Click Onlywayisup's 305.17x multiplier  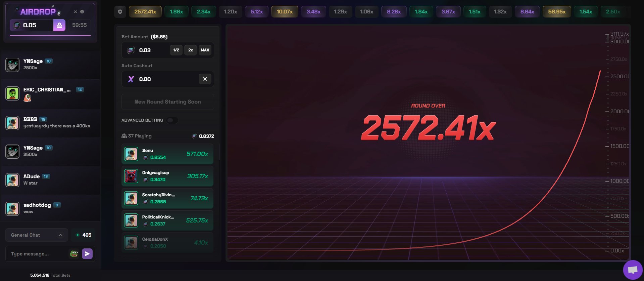(x=198, y=176)
